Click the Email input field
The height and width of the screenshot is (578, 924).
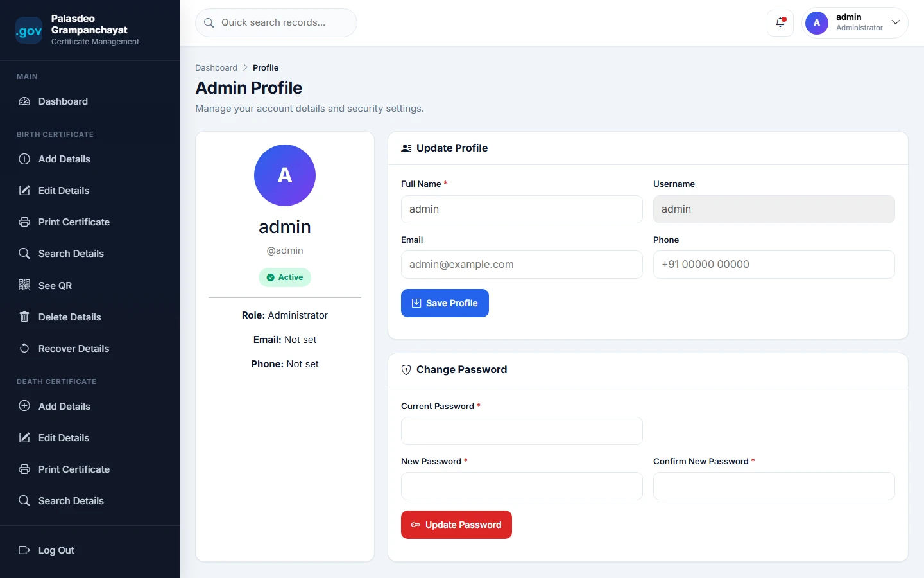click(522, 265)
